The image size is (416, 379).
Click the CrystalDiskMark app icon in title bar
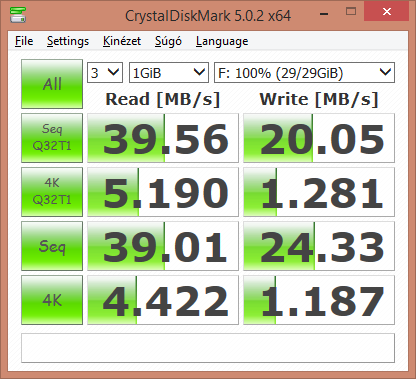[x=18, y=15]
